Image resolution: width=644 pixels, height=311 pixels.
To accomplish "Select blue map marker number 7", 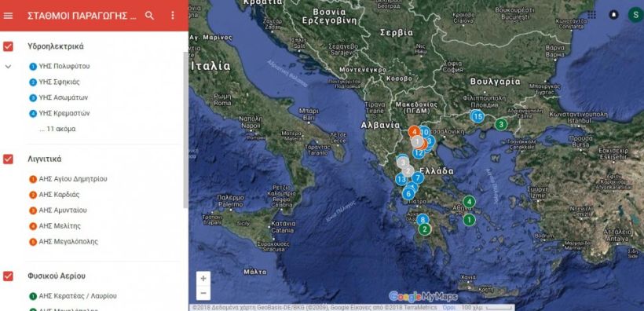I will (x=418, y=178).
